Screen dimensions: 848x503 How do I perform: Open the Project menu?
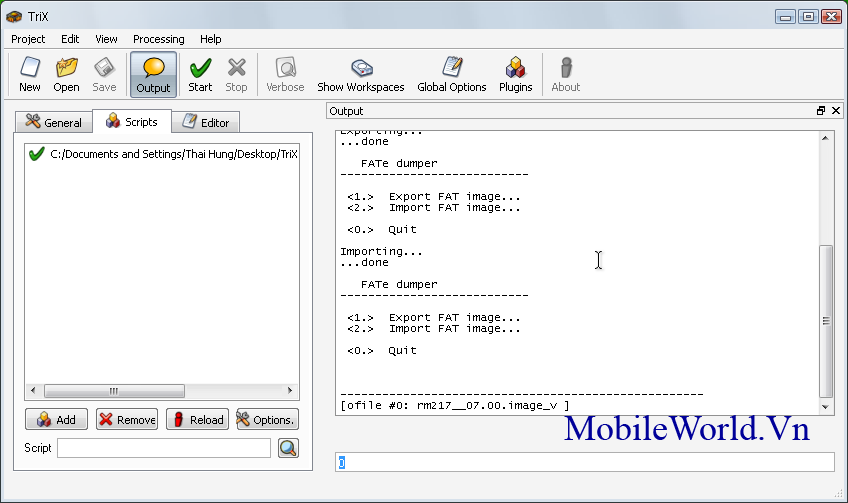coord(28,39)
